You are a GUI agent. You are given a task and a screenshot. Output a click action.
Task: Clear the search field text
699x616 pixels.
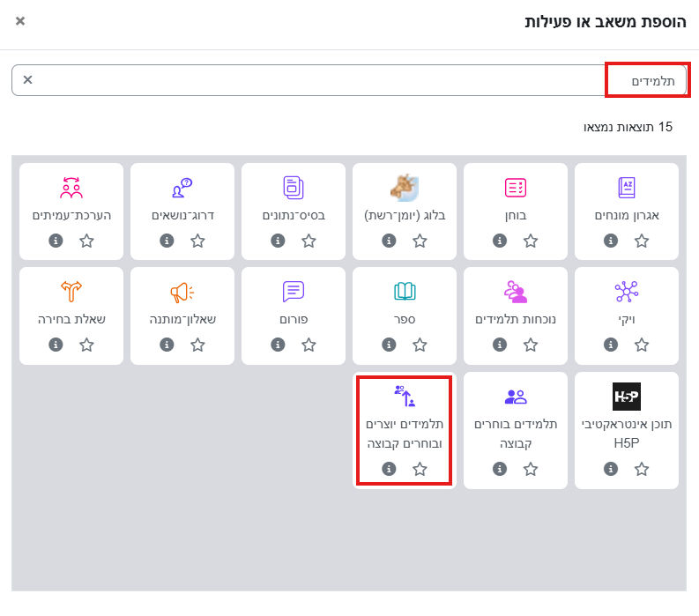[x=27, y=80]
